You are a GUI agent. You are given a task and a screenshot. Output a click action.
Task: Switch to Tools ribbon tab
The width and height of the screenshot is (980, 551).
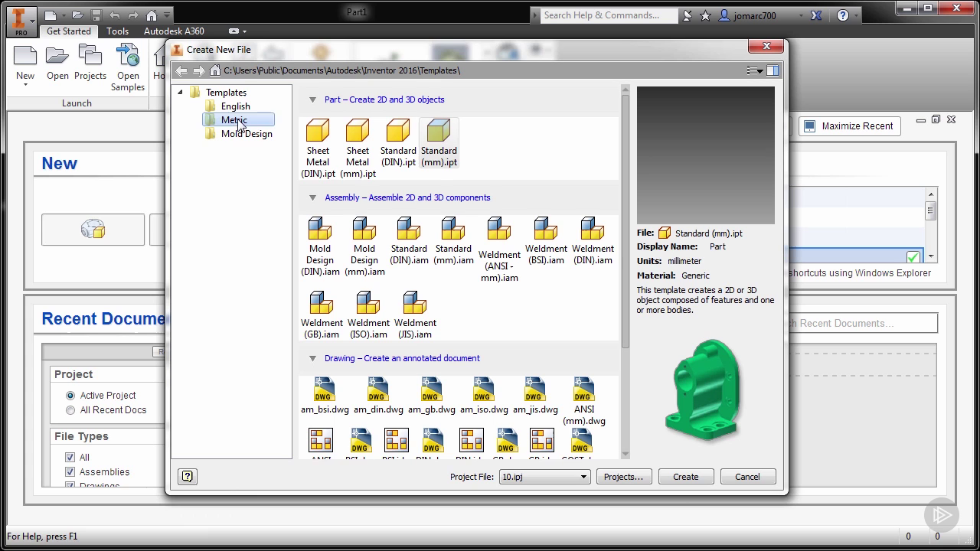pyautogui.click(x=117, y=31)
